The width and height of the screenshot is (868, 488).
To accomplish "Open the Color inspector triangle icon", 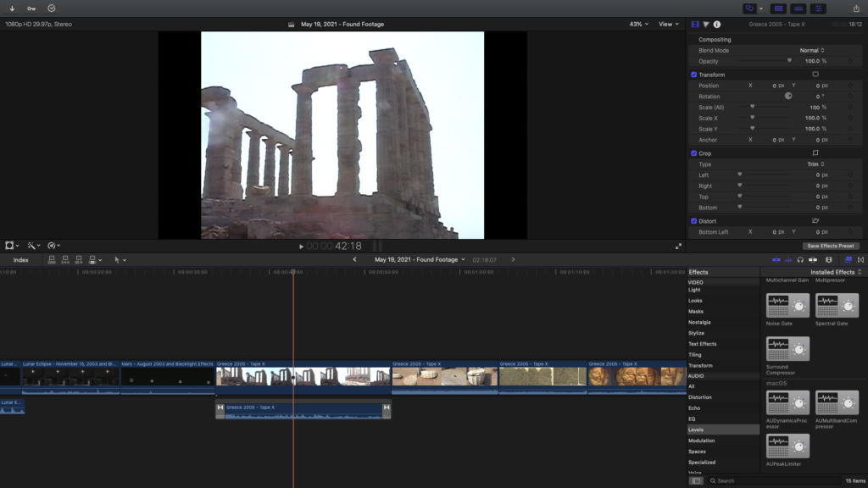I will tap(706, 25).
